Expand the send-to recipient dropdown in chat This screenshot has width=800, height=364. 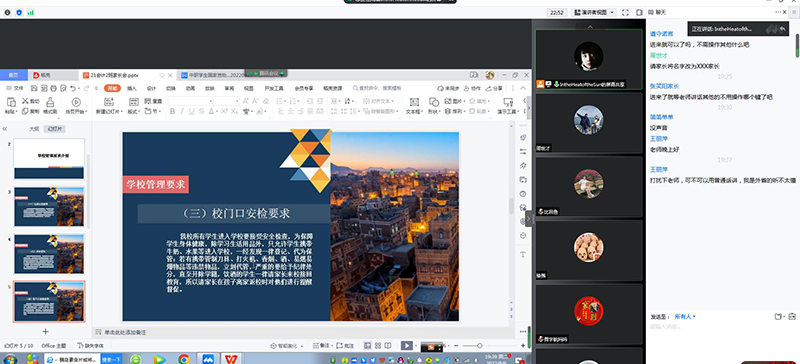click(685, 317)
